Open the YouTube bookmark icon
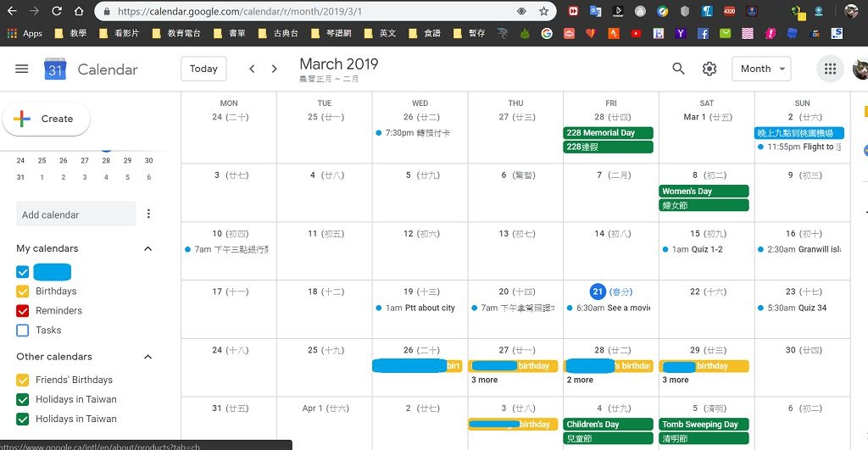 coord(636,33)
